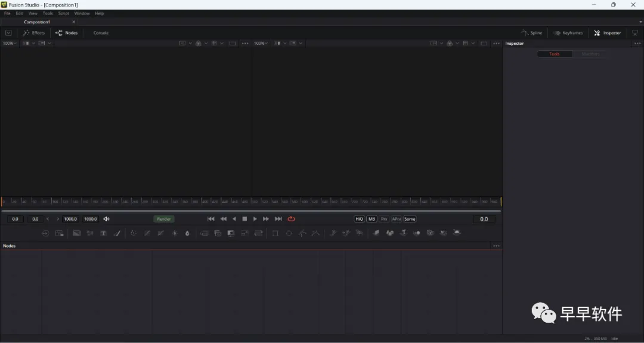644x343 pixels.
Task: Add the Saver tool icon in toolbar
Action: (60, 233)
